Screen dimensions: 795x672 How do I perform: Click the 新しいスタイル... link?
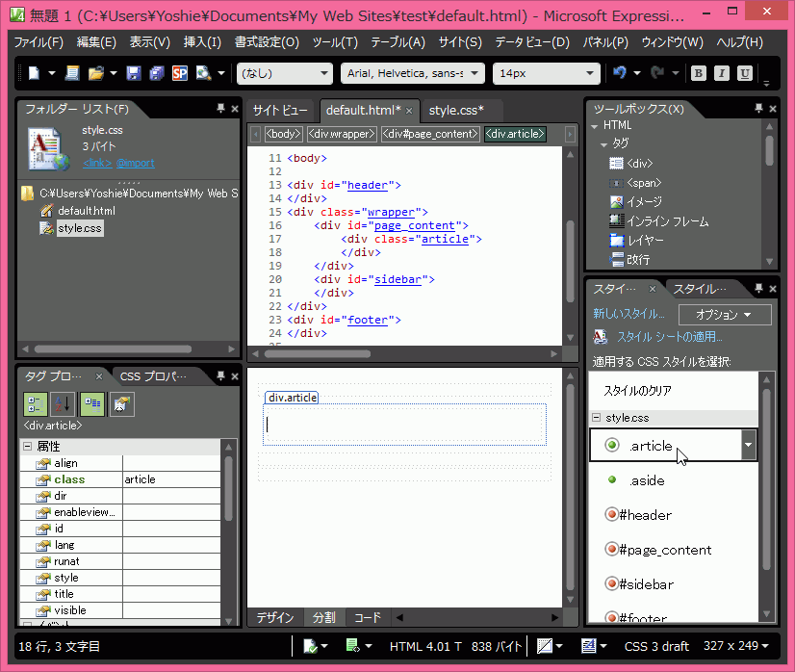(x=628, y=314)
